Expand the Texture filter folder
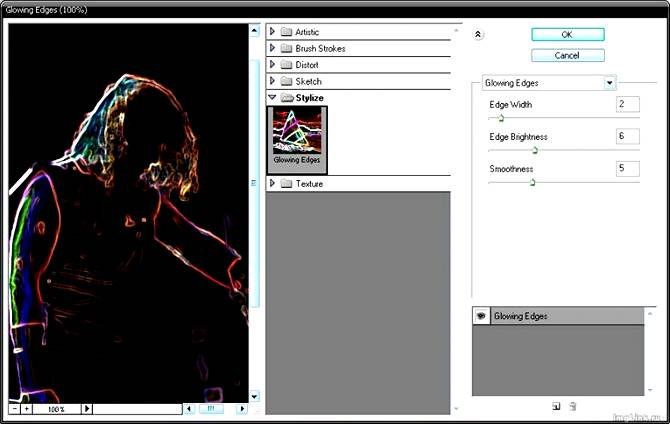The height and width of the screenshot is (424, 670). [272, 183]
